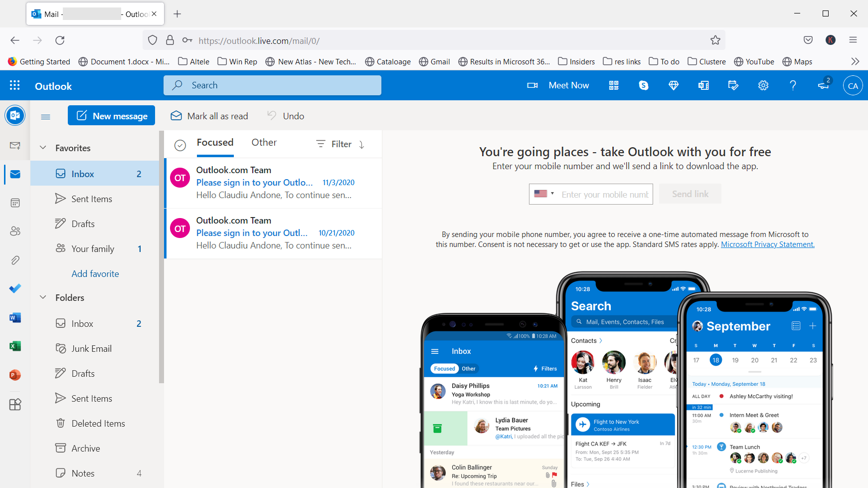Open the Pocket icon in Firefox toolbar
This screenshot has height=488, width=868.
point(808,40)
